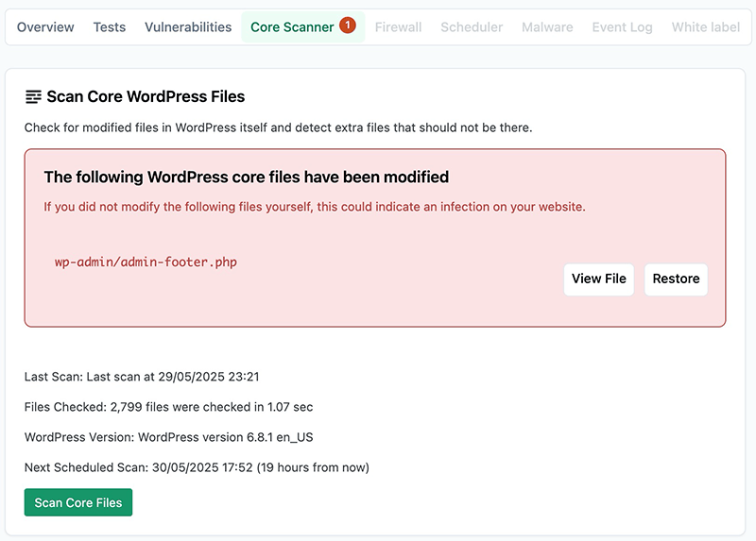This screenshot has height=541, width=756.
Task: Click the wp-admin/admin-footer.php file path
Action: point(146,262)
